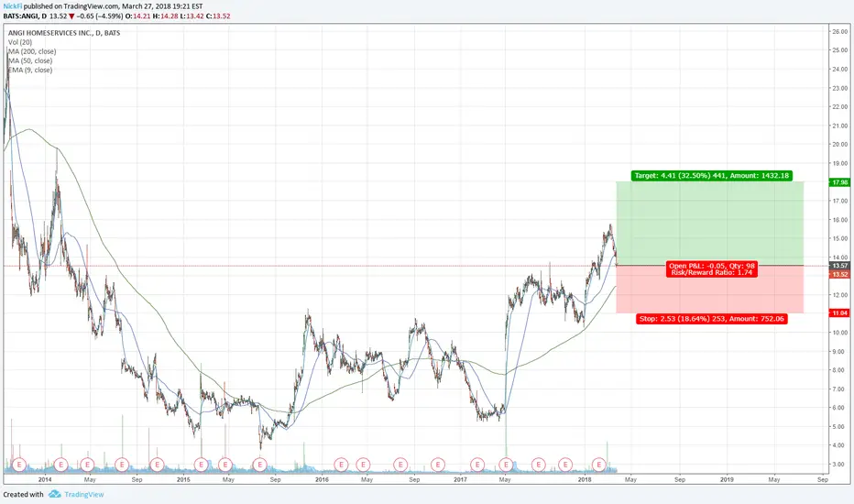The image size is (854, 504).
Task: Click the 2015 date axis label
Action: click(x=183, y=479)
